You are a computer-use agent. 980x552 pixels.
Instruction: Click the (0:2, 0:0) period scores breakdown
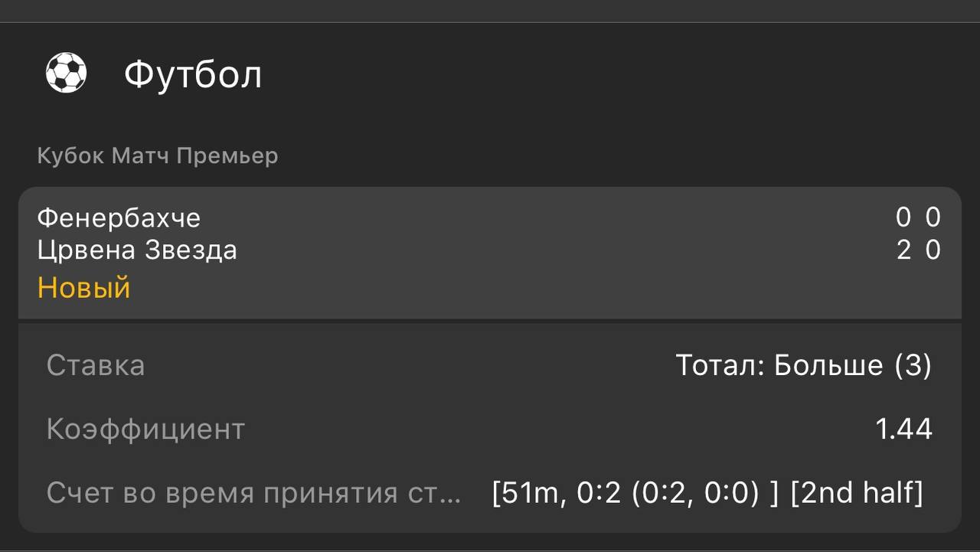tap(695, 493)
